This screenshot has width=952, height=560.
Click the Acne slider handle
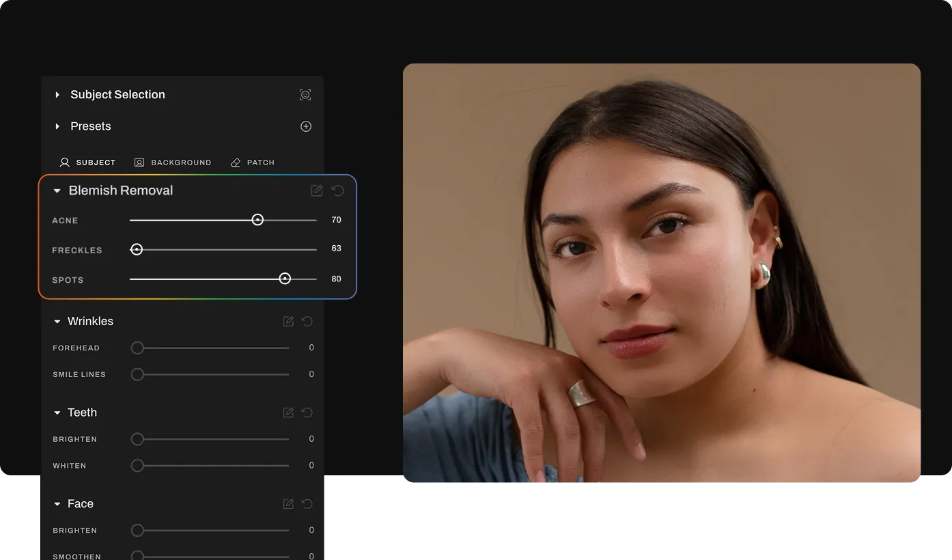[257, 220]
